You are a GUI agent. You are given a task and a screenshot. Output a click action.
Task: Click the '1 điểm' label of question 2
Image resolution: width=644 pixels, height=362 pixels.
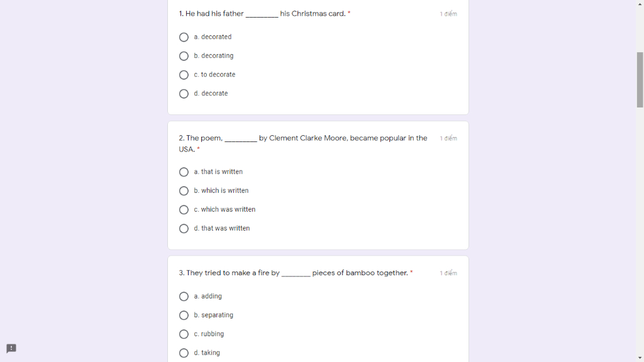click(448, 138)
